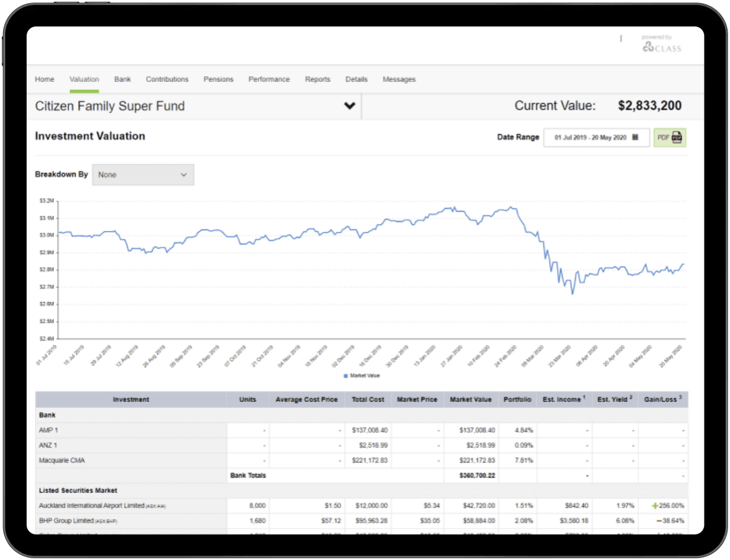Select the Macquarie CMA row

362,460
